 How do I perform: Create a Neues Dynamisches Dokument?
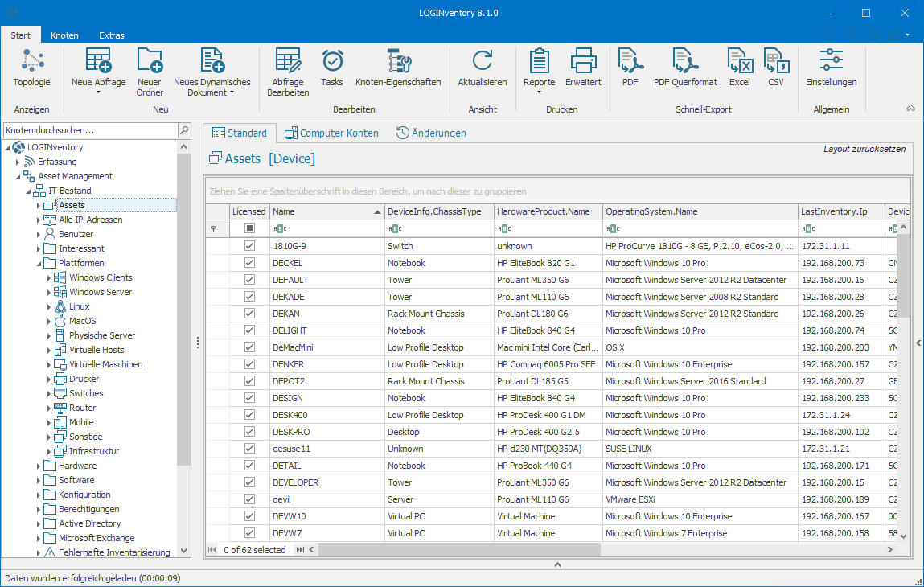212,72
